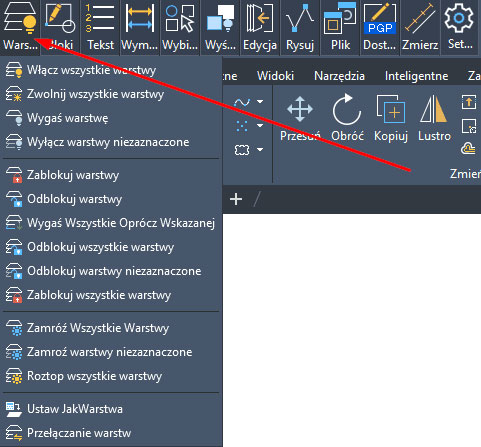The height and width of the screenshot is (447, 481).
Task: Open the Settings gear icon
Action: tap(460, 27)
